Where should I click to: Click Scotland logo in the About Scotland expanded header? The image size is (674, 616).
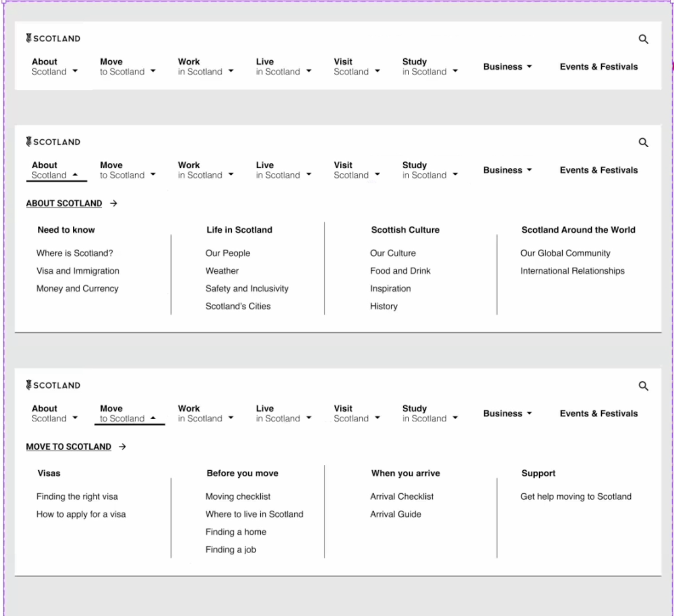(53, 142)
